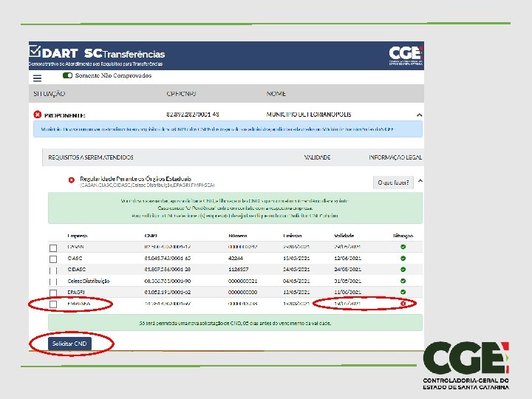Click the red X icon beside Proponente
Viewport: 532px width, 399px height.
(x=38, y=115)
